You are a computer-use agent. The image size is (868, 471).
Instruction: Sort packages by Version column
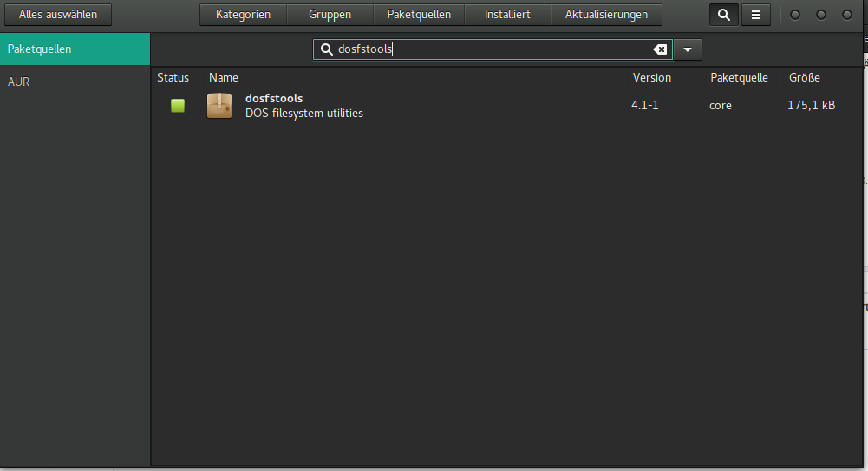click(651, 78)
